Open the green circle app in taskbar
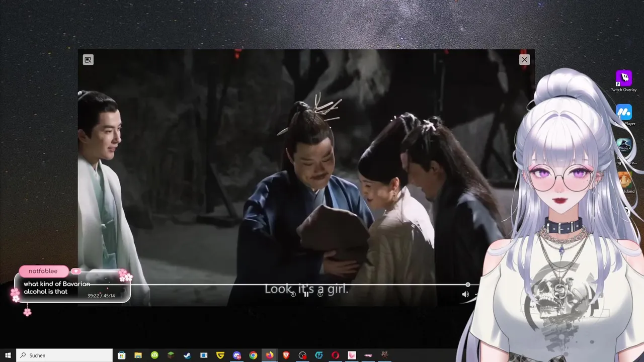This screenshot has width=644, height=362. 154,355
